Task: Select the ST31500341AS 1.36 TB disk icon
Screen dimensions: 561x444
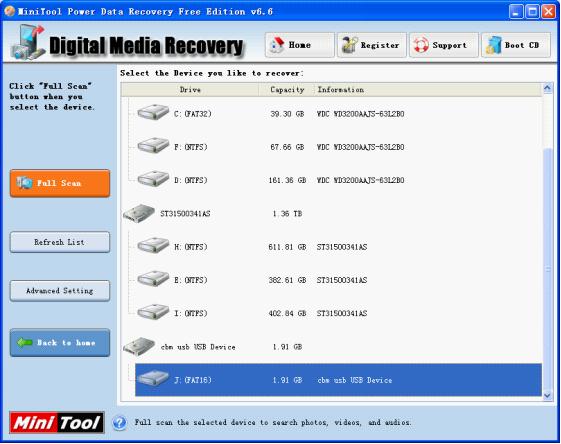Action: pos(139,213)
